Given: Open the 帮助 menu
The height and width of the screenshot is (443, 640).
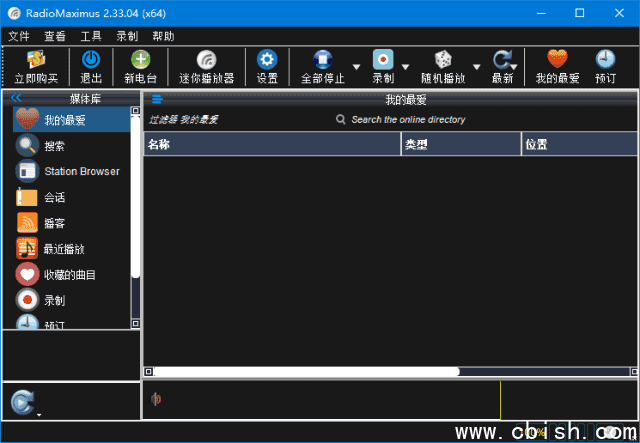Looking at the screenshot, I should pyautogui.click(x=163, y=36).
